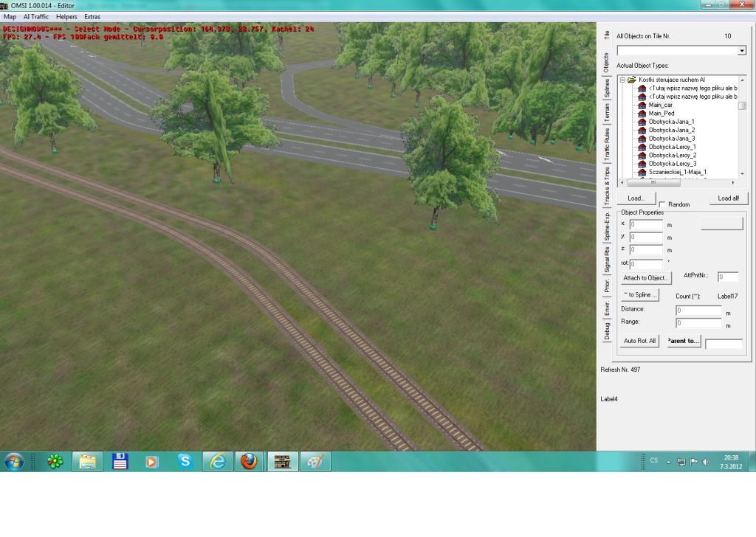
Task: Enable the Random checkbox
Action: coord(662,204)
